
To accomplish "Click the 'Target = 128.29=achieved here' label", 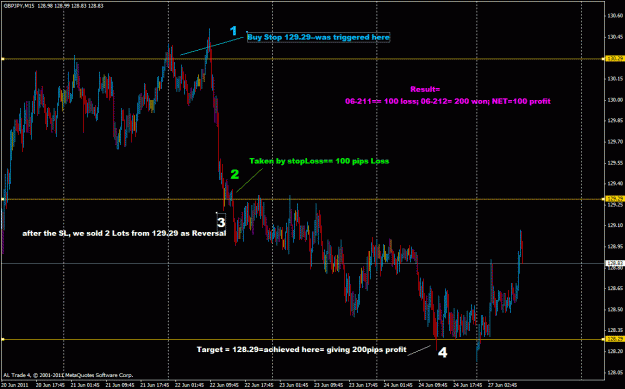I will (302, 350).
